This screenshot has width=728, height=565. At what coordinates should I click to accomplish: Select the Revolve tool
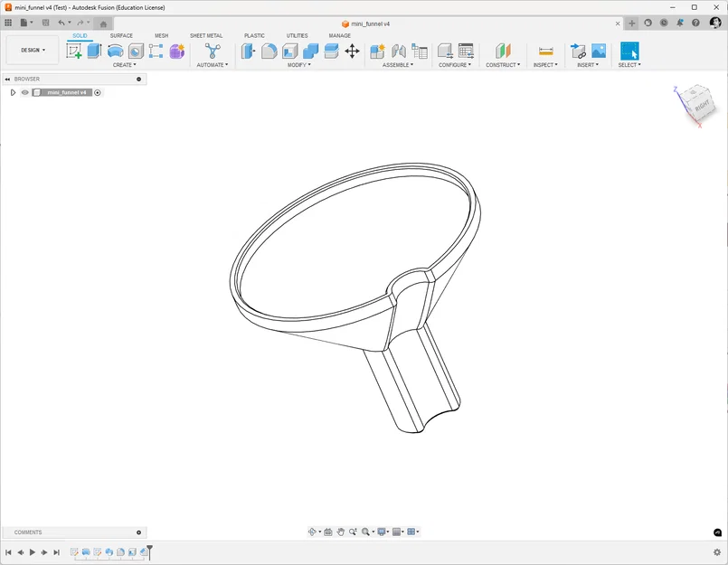(115, 51)
